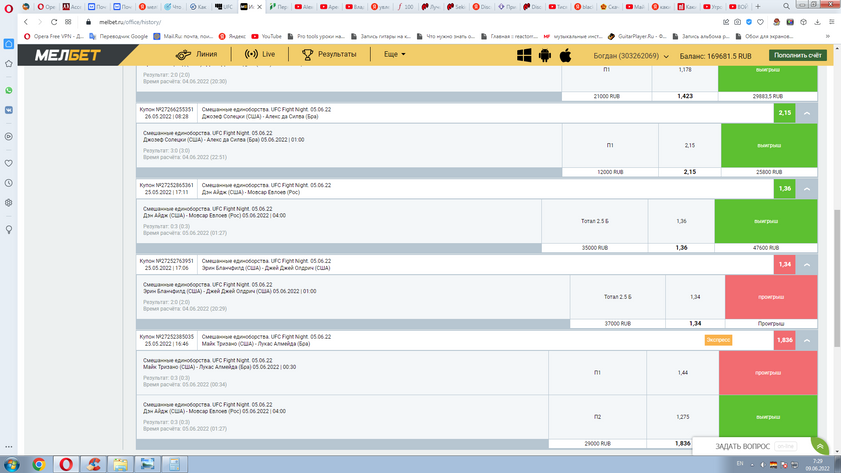Open the Opera Free VPN bookmark
Viewport: 841px width, 473px height.
54,36
